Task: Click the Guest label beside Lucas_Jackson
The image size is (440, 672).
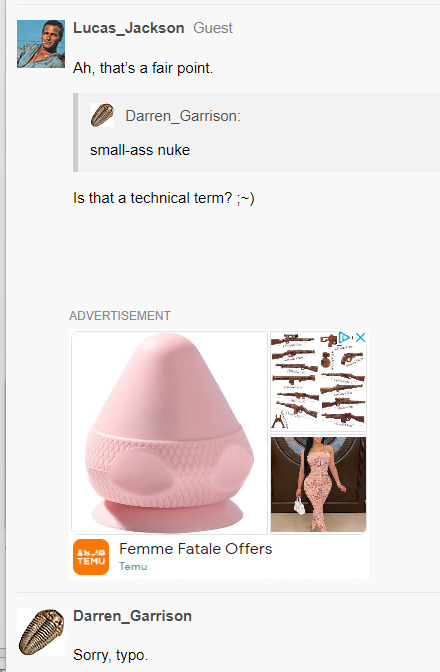Action: tap(213, 28)
